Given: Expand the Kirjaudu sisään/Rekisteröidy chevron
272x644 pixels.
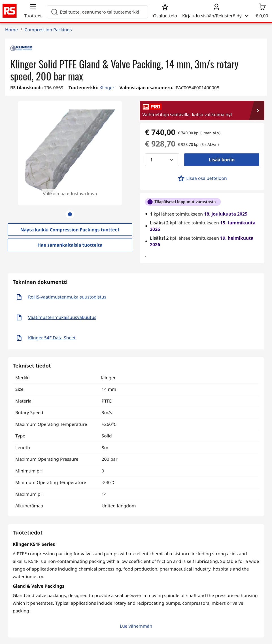Looking at the screenshot, I should pos(247,16).
